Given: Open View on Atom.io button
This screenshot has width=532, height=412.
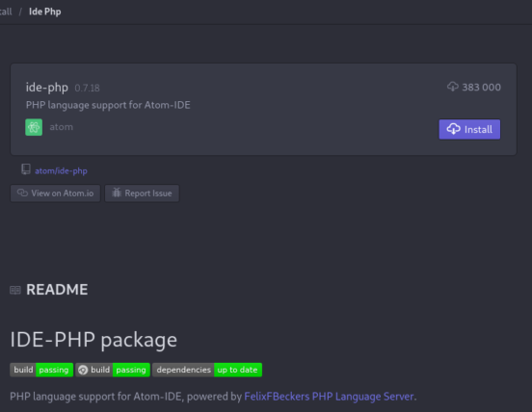Looking at the screenshot, I should (55, 193).
